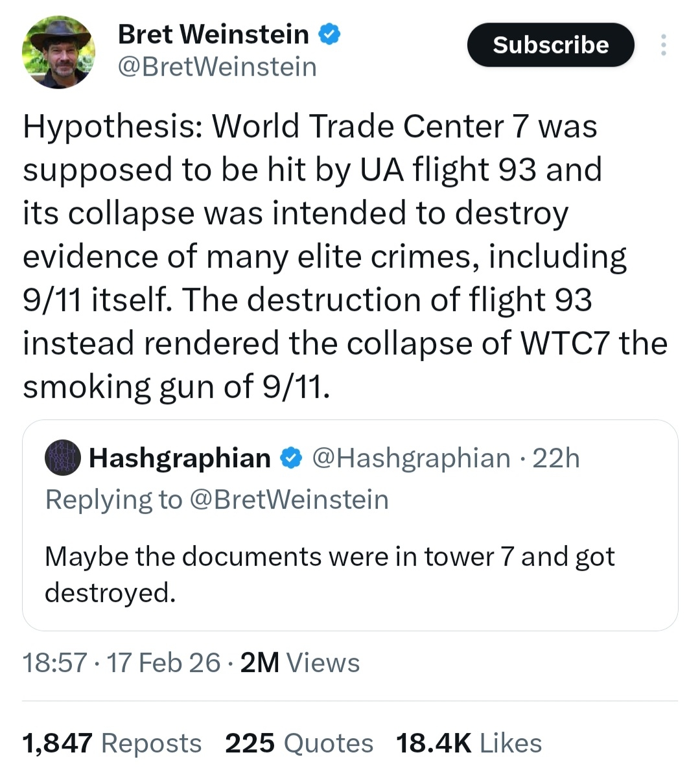Click the @Hashgraphian handle
The width and height of the screenshot is (700, 779).
point(411,458)
